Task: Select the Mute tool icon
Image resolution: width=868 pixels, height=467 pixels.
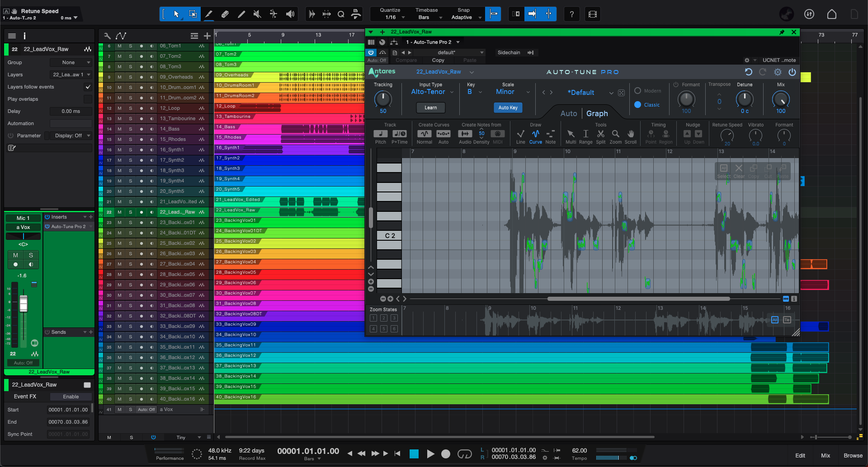Action: pos(257,14)
